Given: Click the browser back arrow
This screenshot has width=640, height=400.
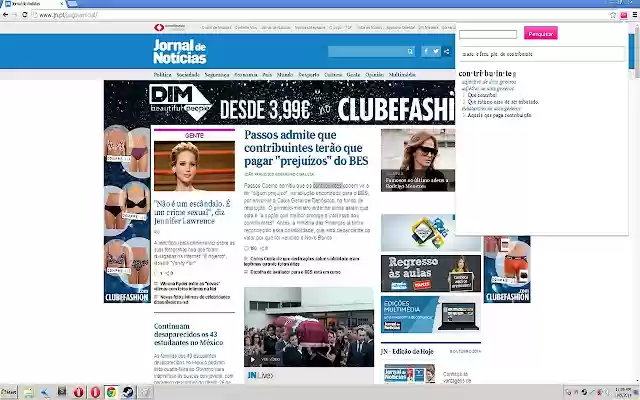Looking at the screenshot, I should (x=5, y=15).
